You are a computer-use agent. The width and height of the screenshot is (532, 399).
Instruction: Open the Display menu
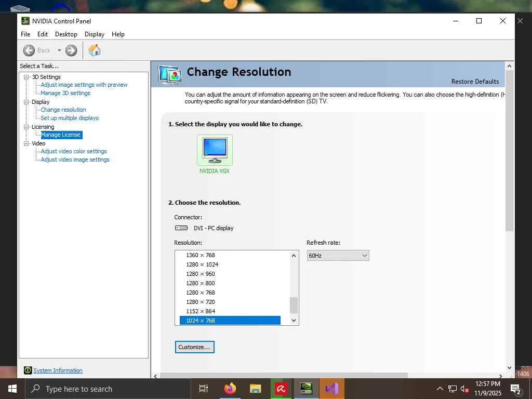pos(95,34)
